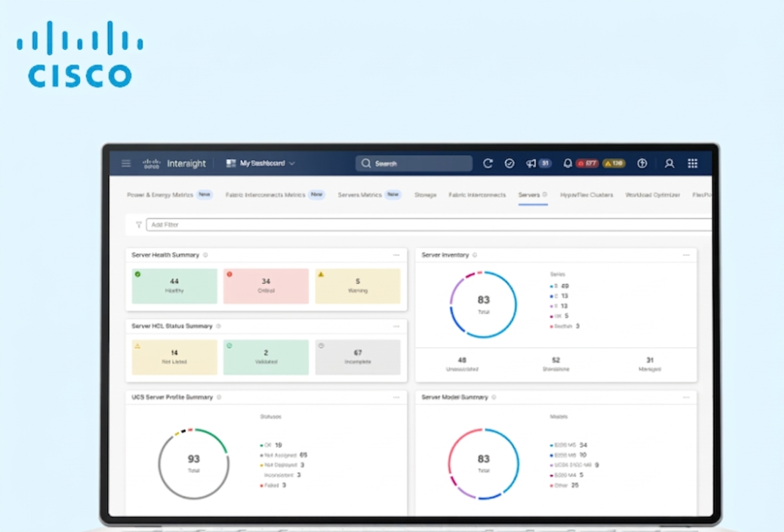Click the UCS Server Profile donut chart showing 93
This screenshot has height=532, width=784.
coord(194,464)
